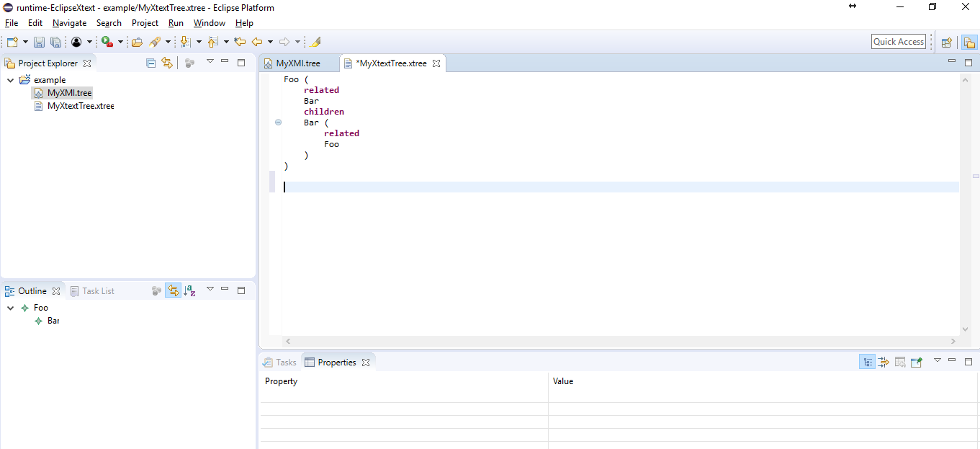Open the Project Explorer View Menu
This screenshot has width=980, height=449.
pos(210,62)
